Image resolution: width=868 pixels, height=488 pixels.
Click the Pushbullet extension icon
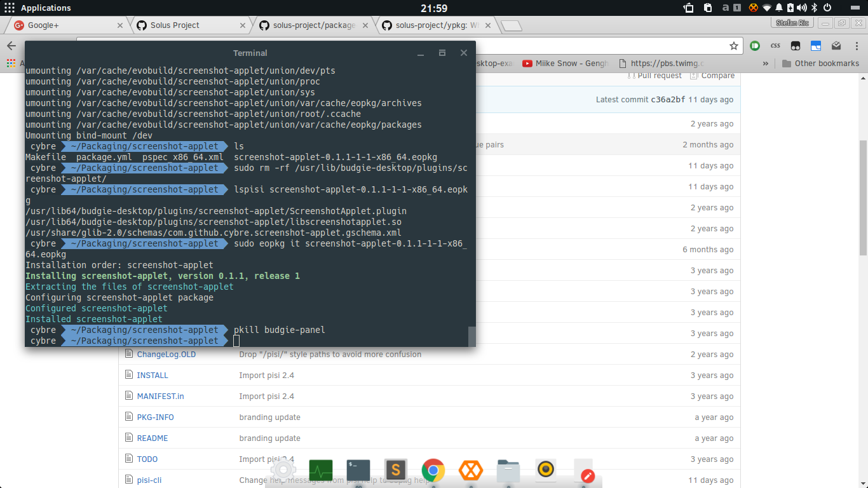(x=754, y=46)
